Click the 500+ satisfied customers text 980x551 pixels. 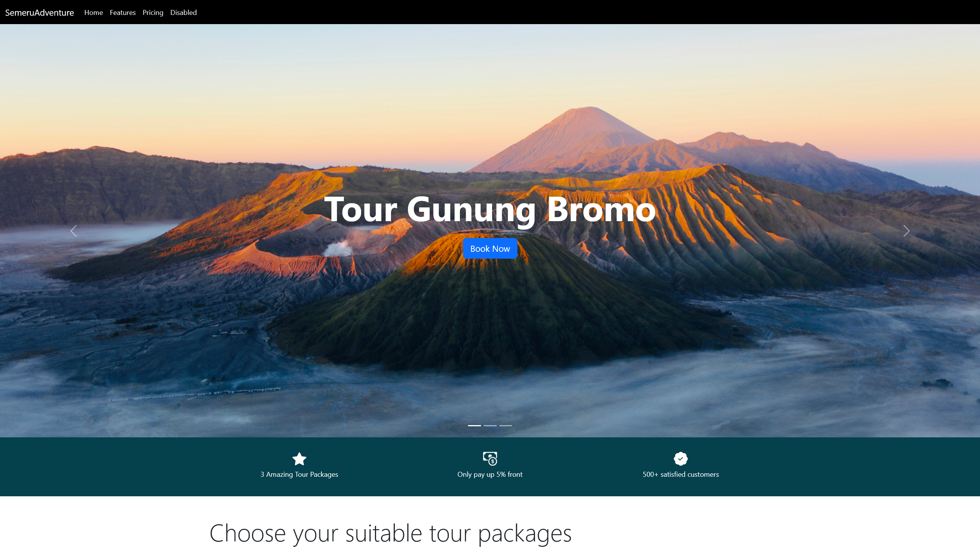681,474
